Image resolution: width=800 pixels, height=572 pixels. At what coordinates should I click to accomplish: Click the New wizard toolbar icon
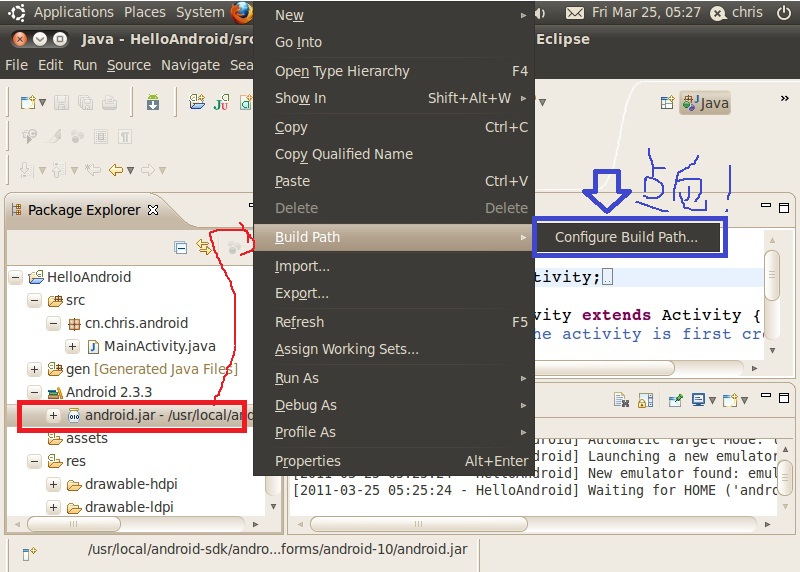click(x=28, y=103)
